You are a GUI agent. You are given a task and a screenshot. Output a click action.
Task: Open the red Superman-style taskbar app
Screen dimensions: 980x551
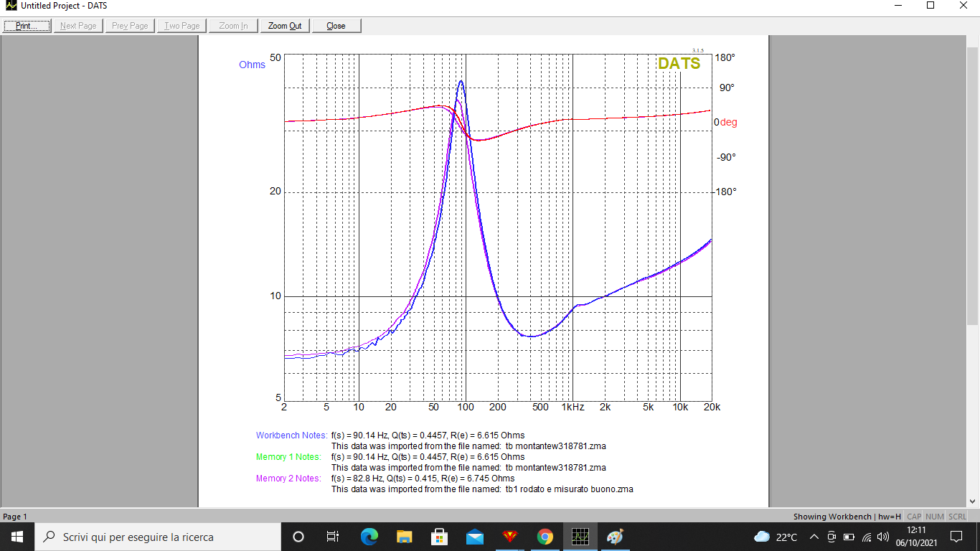(x=509, y=537)
